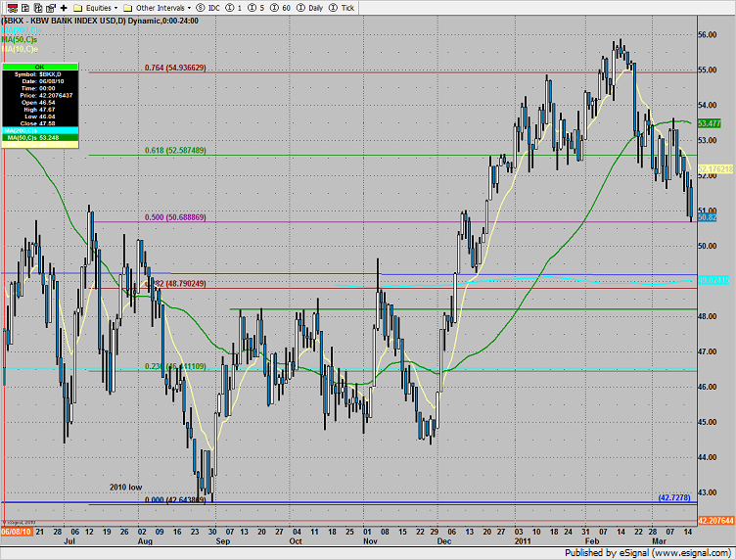Switch to the Daily interval

(x=310, y=8)
